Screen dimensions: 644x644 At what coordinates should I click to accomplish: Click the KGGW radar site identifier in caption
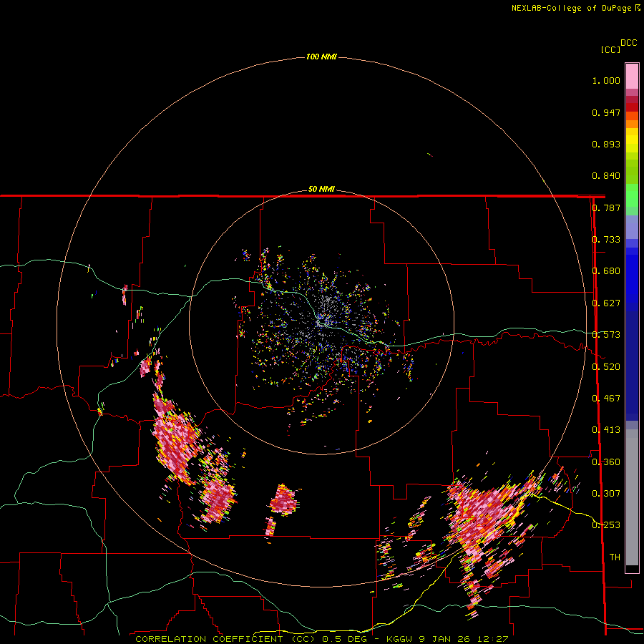click(x=401, y=639)
